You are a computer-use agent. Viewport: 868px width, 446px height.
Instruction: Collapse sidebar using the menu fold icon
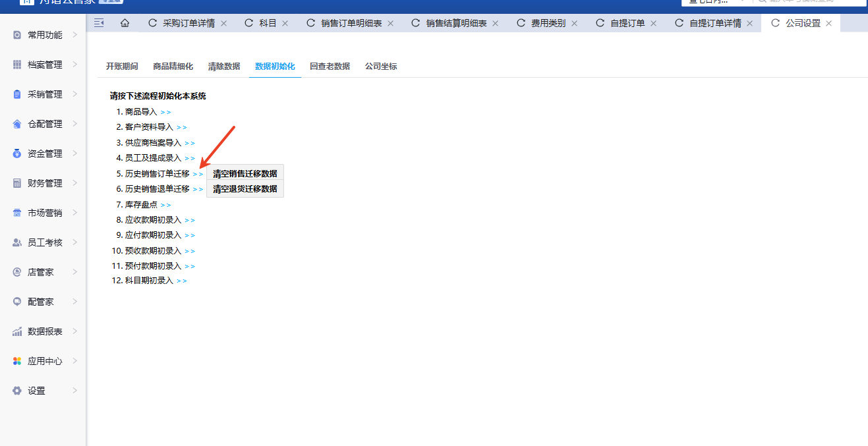(x=100, y=23)
